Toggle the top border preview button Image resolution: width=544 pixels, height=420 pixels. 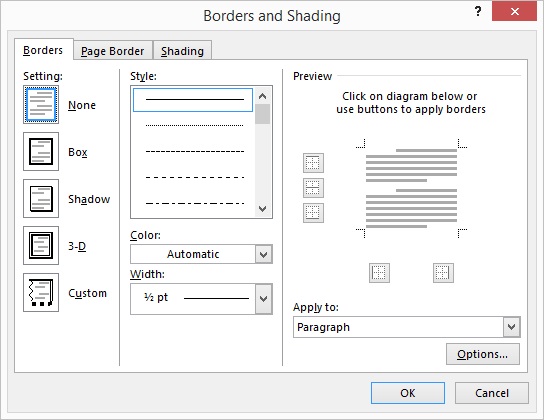(x=313, y=163)
